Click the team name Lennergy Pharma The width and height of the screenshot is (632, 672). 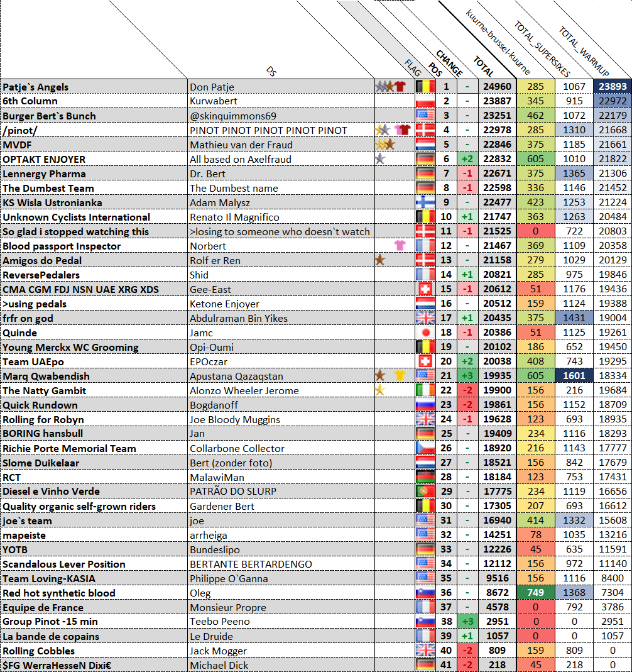click(44, 174)
